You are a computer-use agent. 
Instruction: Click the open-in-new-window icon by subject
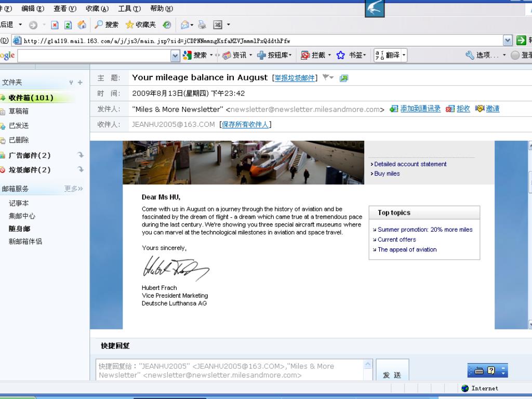344,78
